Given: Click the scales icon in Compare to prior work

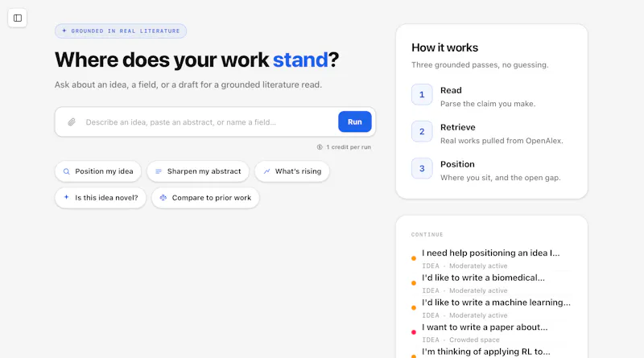Looking at the screenshot, I should click(x=163, y=198).
